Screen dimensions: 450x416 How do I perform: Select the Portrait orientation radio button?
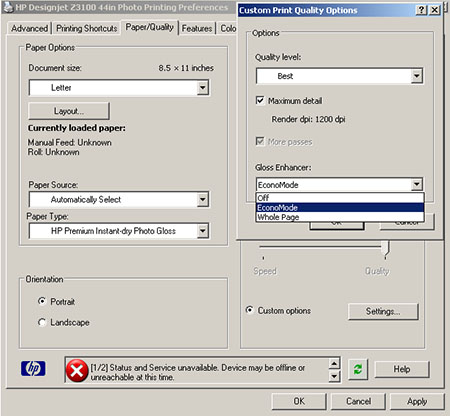tap(42, 301)
